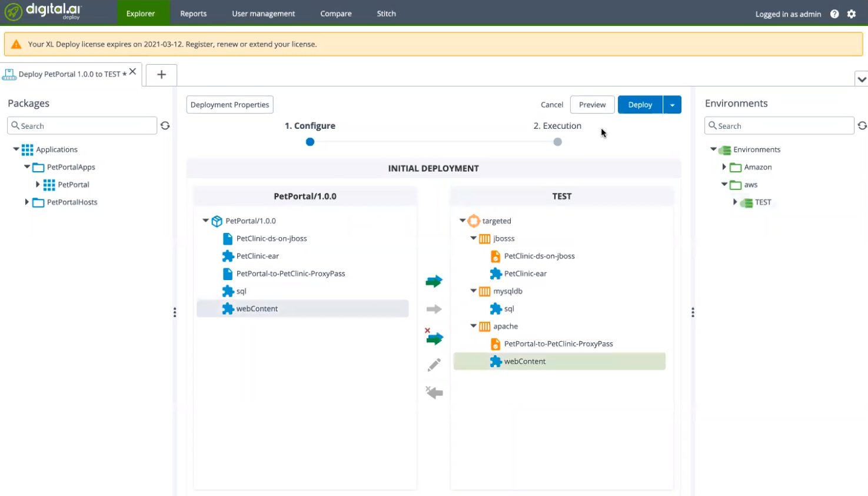Click the Packages panel splitter handle
The image size is (868, 496).
pos(175,312)
